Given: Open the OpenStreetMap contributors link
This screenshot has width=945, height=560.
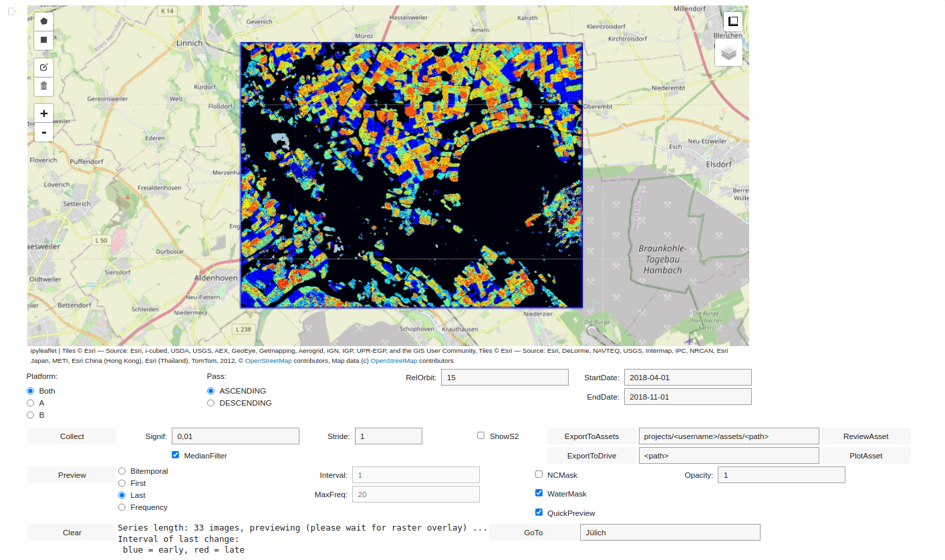Looking at the screenshot, I should [268, 361].
